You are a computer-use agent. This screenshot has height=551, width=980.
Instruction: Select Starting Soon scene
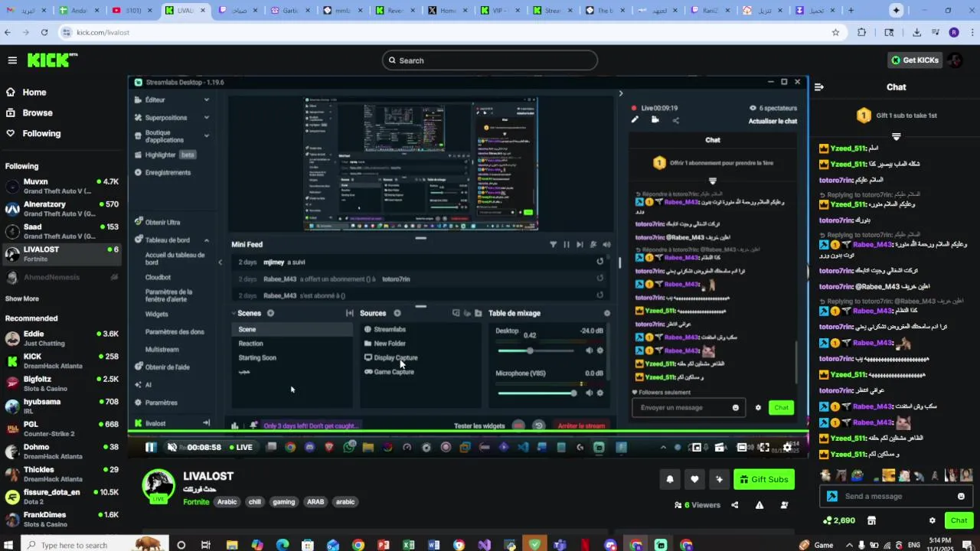pyautogui.click(x=257, y=357)
